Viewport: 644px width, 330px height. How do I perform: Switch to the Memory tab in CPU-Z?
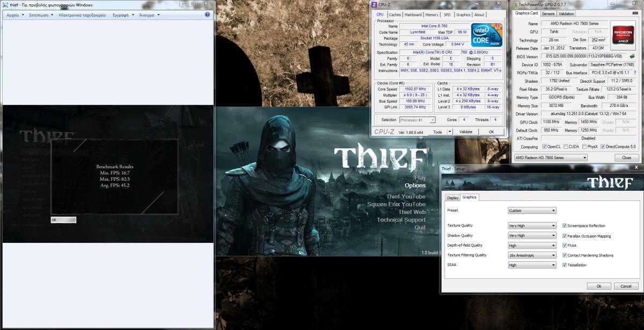point(432,15)
